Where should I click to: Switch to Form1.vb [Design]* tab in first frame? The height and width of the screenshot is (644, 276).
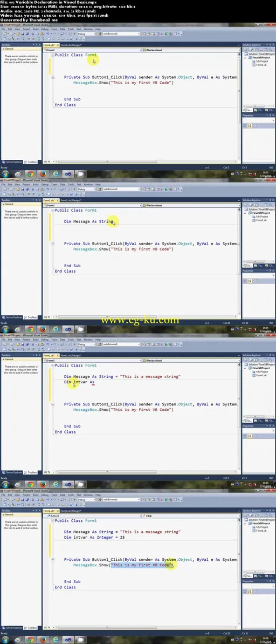click(x=71, y=45)
